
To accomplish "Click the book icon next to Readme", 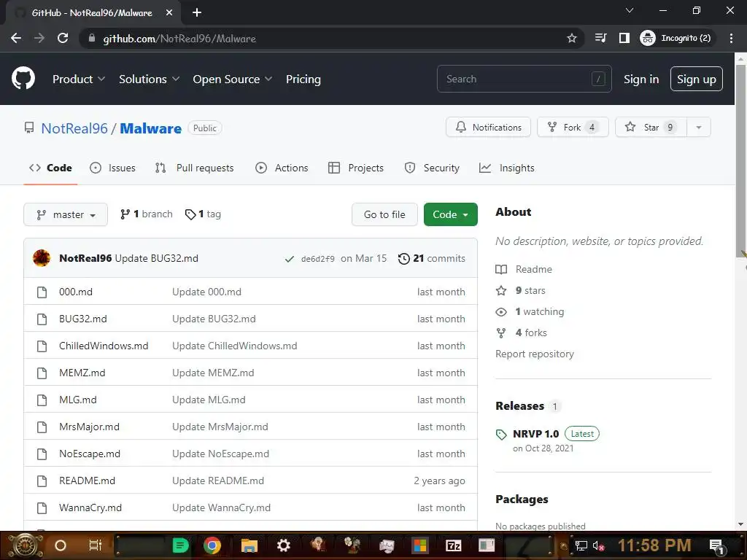I will pos(501,270).
